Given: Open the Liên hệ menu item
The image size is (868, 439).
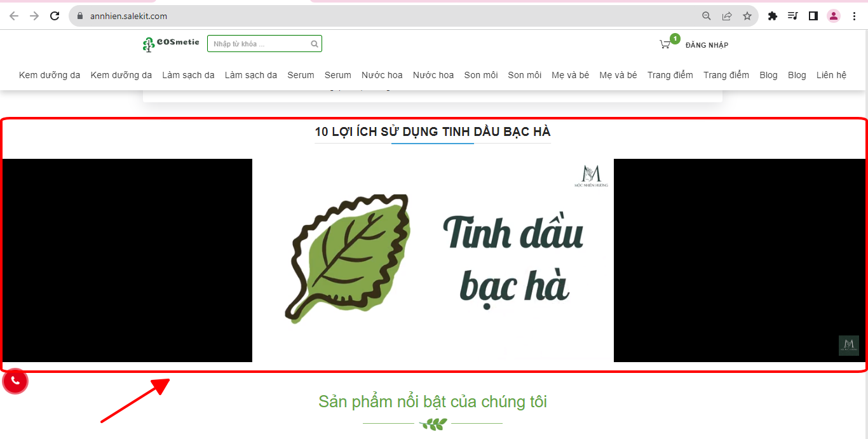Looking at the screenshot, I should 831,75.
